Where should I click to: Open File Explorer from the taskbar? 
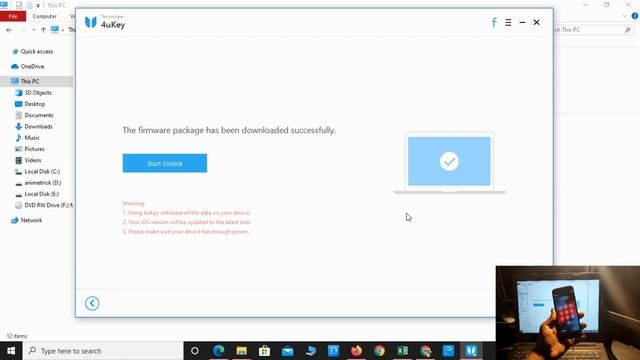click(242, 351)
